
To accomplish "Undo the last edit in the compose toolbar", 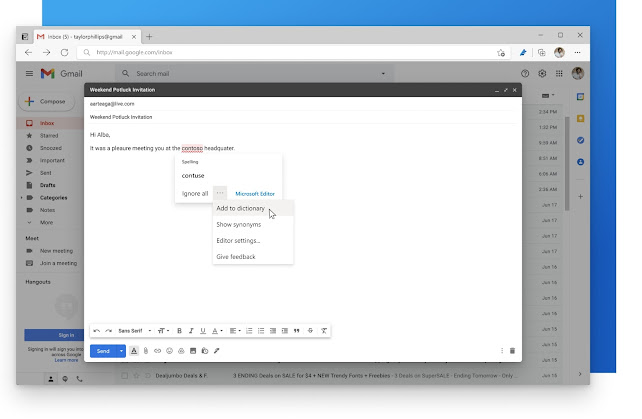I will 97,331.
